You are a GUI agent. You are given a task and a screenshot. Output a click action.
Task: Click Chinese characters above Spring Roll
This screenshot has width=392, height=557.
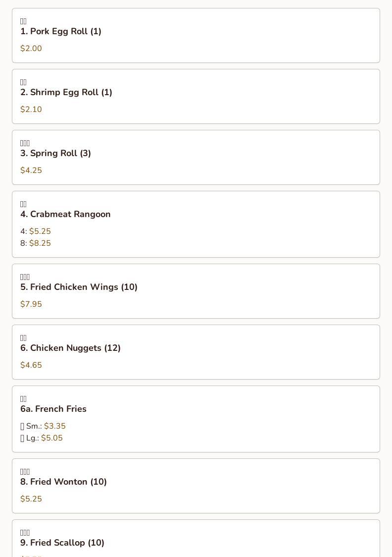25,143
